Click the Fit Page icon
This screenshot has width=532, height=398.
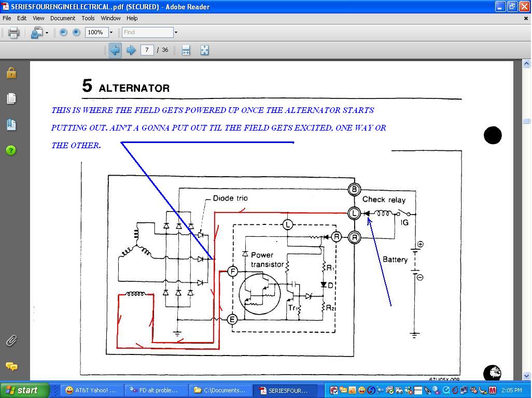pyautogui.click(x=204, y=50)
